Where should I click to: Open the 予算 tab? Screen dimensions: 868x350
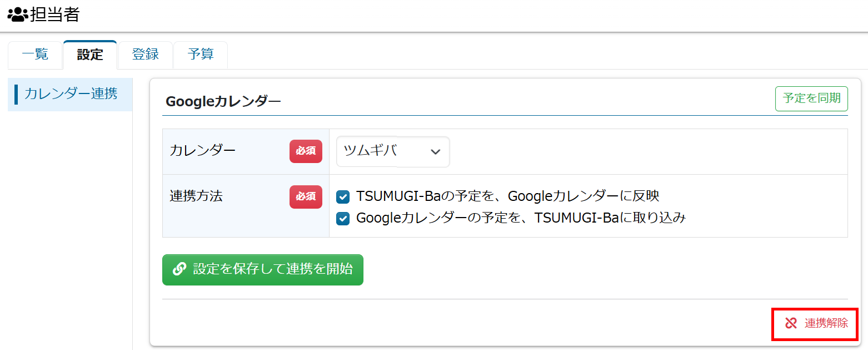coord(201,55)
